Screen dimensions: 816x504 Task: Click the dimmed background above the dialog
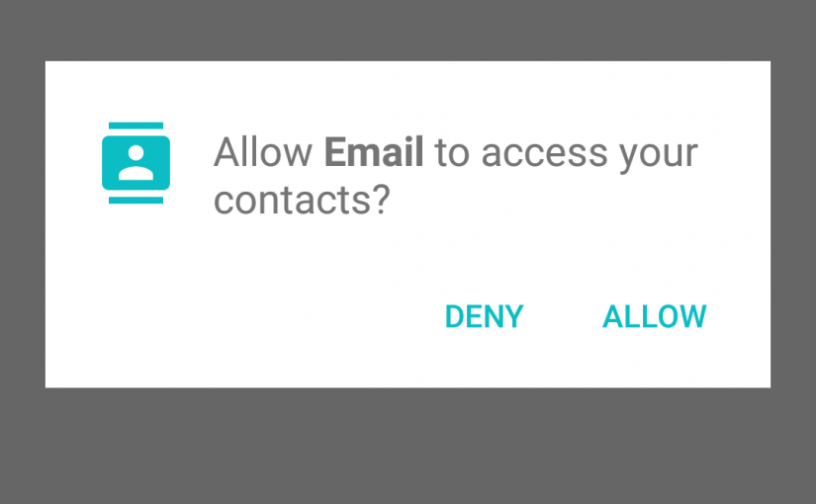[x=408, y=31]
